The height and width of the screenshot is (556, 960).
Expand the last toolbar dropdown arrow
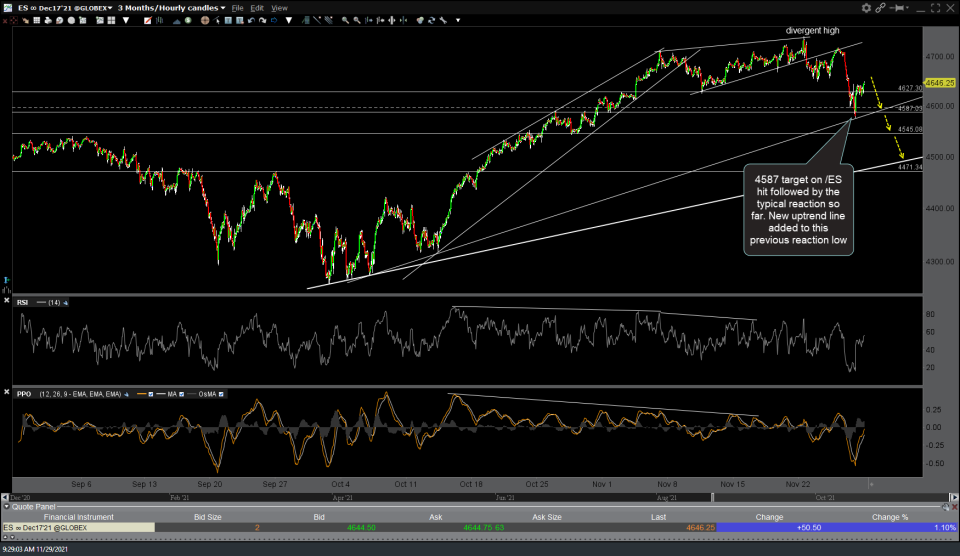click(x=458, y=20)
